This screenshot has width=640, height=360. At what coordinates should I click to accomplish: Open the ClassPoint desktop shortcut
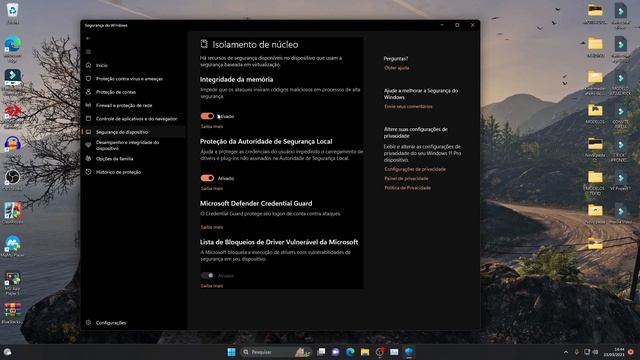(13, 211)
